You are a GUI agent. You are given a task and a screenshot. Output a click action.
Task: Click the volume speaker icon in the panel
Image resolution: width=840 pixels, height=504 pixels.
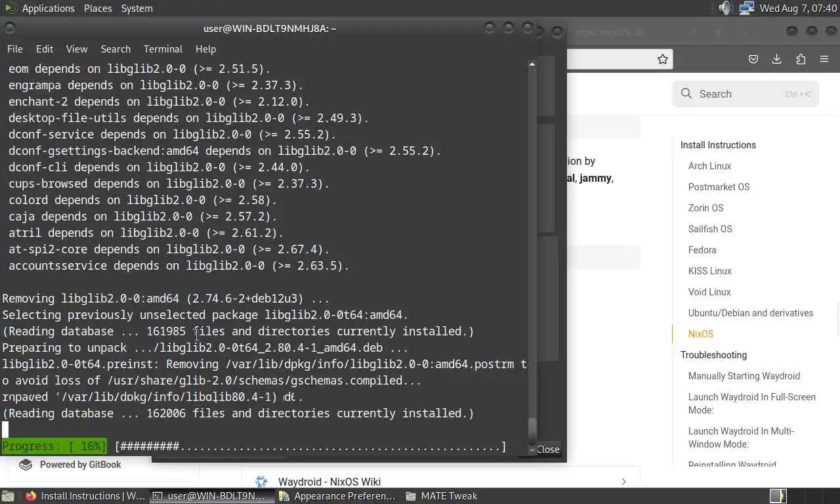click(x=724, y=9)
